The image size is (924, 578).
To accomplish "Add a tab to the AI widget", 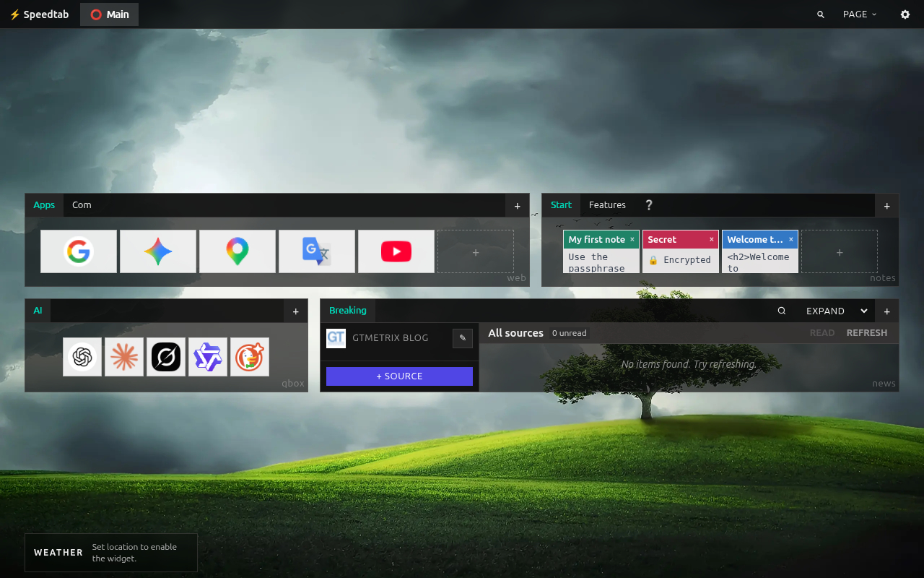I will 295,311.
